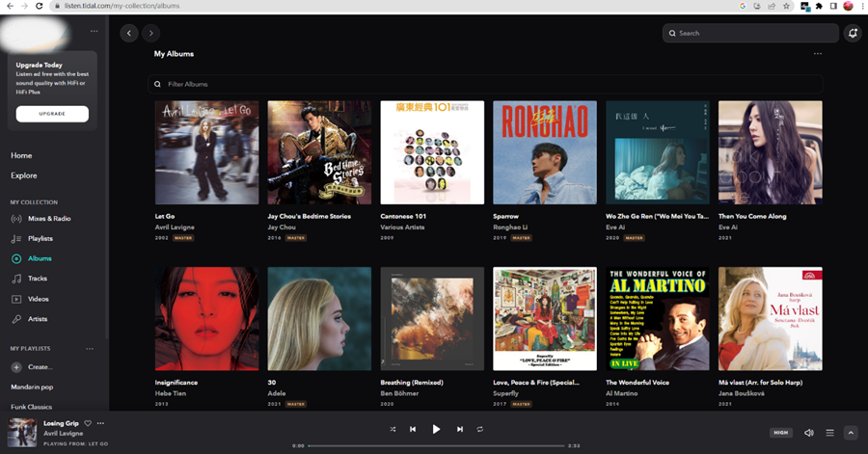Open the notifications bell icon
The width and height of the screenshot is (868, 454).
(853, 33)
